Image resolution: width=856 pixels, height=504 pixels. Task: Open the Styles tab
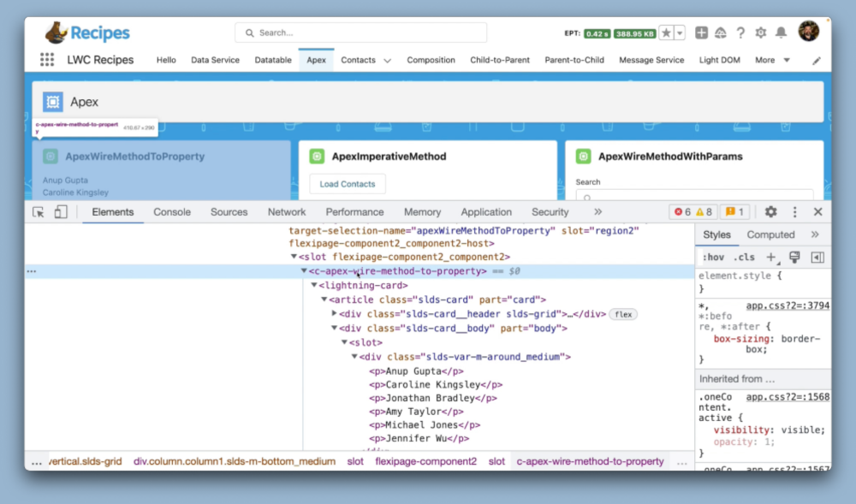click(716, 234)
